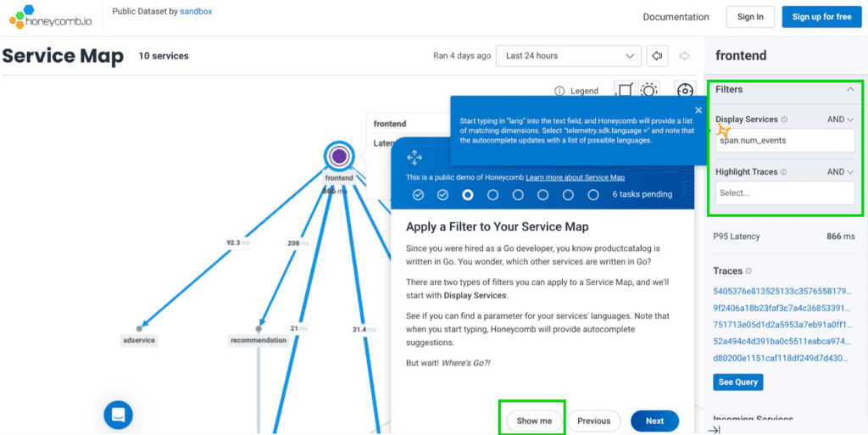Screen dimensions: 868x435
Task: Open the AND dropdown for Display Services
Action: (x=840, y=120)
